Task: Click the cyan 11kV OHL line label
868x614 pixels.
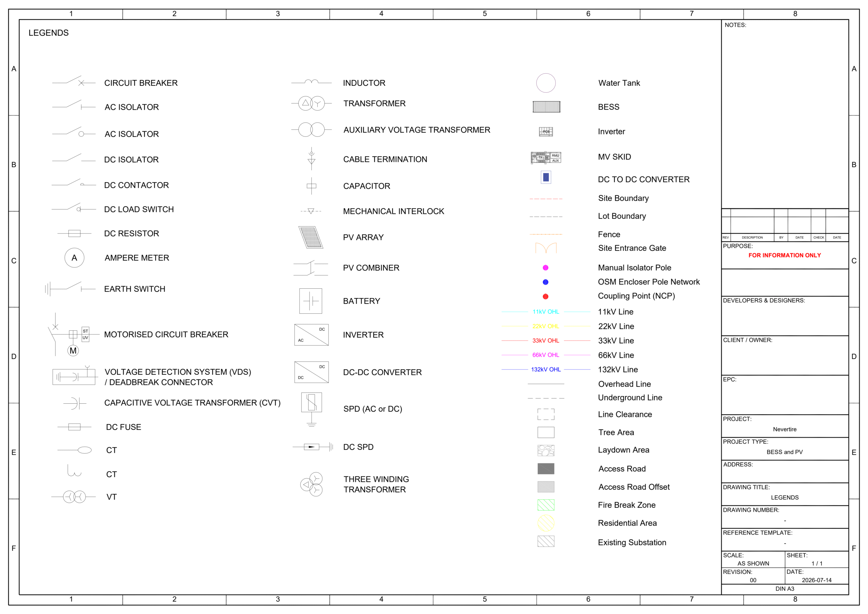Action: coord(546,312)
